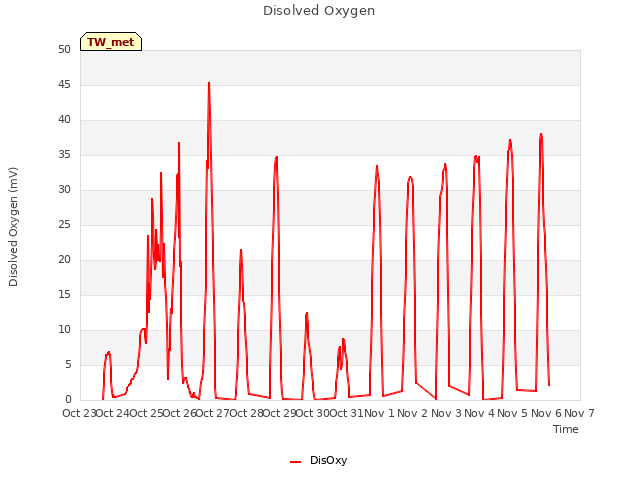640x480 pixels.
Task: Click the Nov 6 date tick label
Action: [x=547, y=413]
